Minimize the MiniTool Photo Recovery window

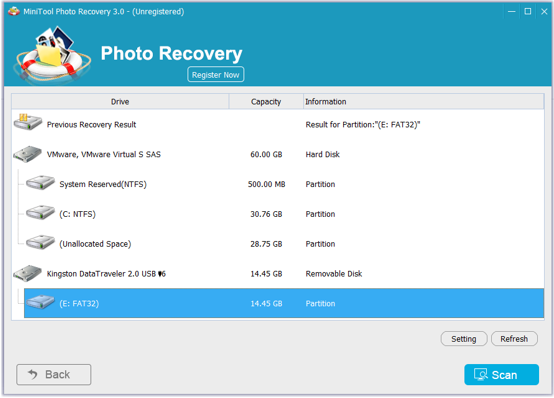[x=511, y=11]
